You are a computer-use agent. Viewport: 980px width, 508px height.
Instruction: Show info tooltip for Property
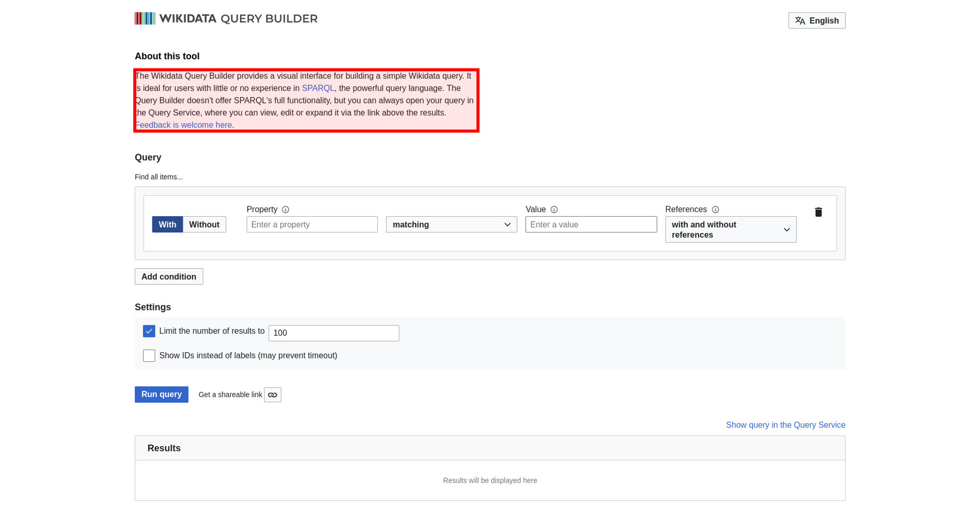click(285, 209)
